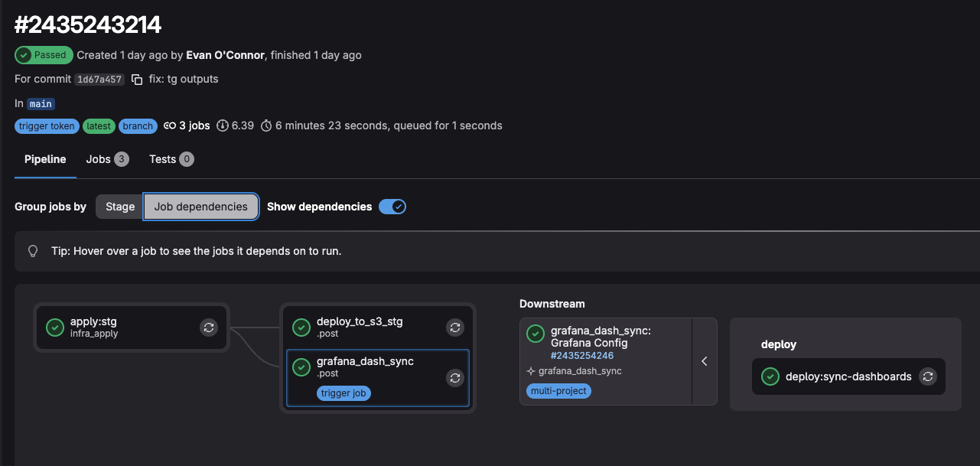Retry the deploy:sync-dashboards job

(x=927, y=376)
